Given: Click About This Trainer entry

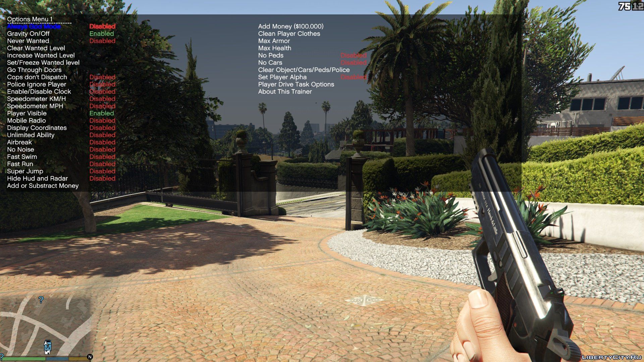Looking at the screenshot, I should pos(285,92).
